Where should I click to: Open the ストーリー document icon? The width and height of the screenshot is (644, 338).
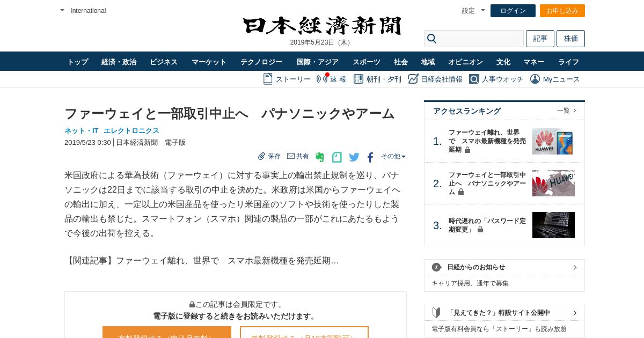click(x=268, y=79)
